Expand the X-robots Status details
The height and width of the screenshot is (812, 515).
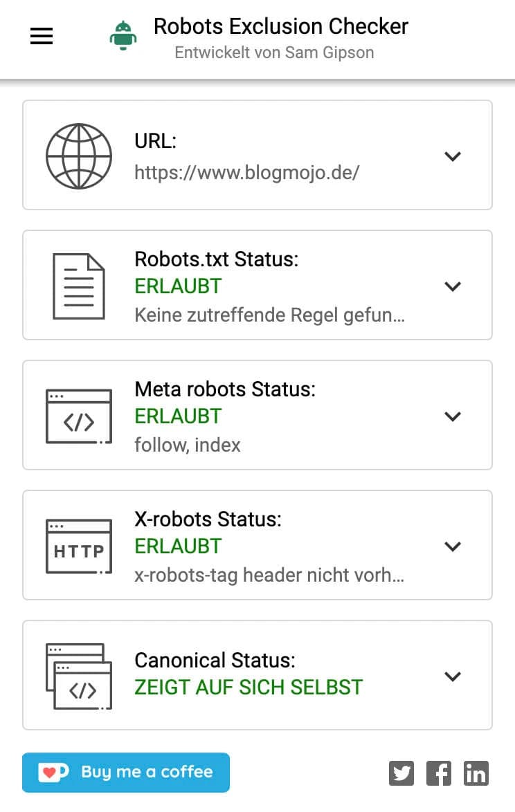[453, 546]
